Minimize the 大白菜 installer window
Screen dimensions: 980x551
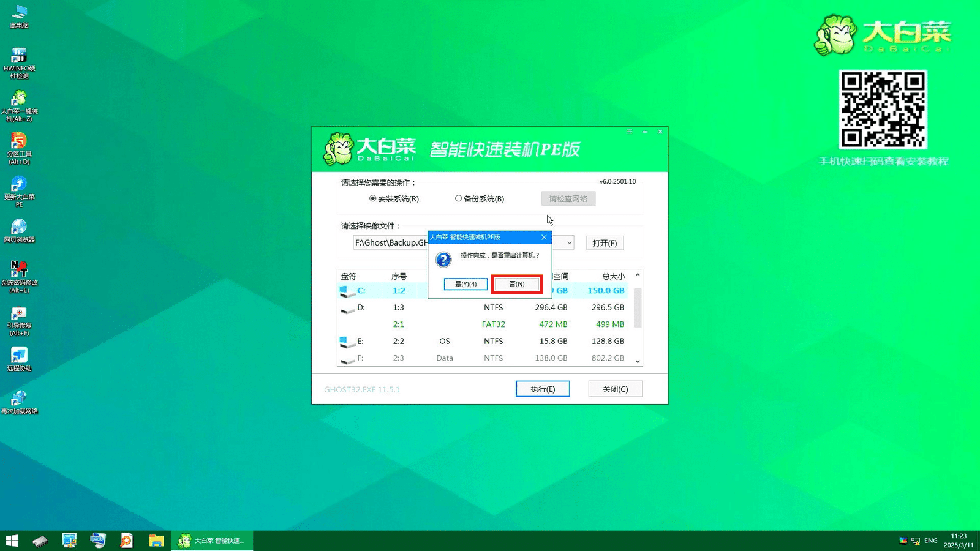click(x=645, y=132)
